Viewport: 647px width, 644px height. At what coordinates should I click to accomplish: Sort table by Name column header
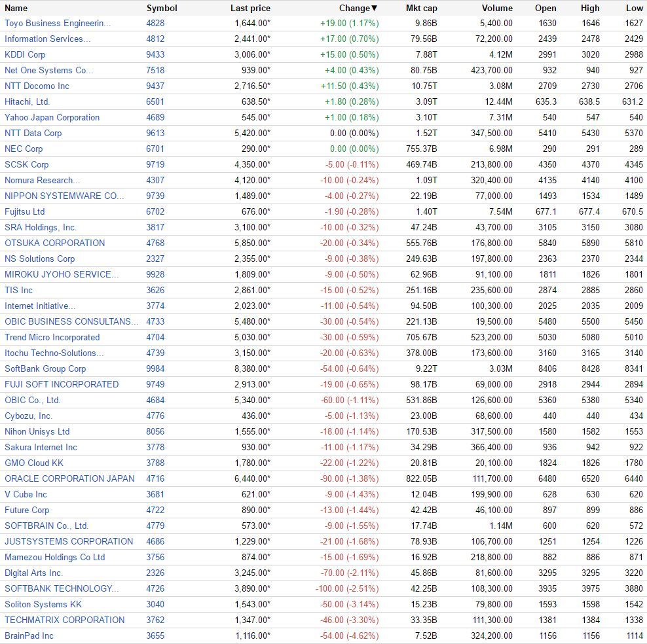point(16,8)
